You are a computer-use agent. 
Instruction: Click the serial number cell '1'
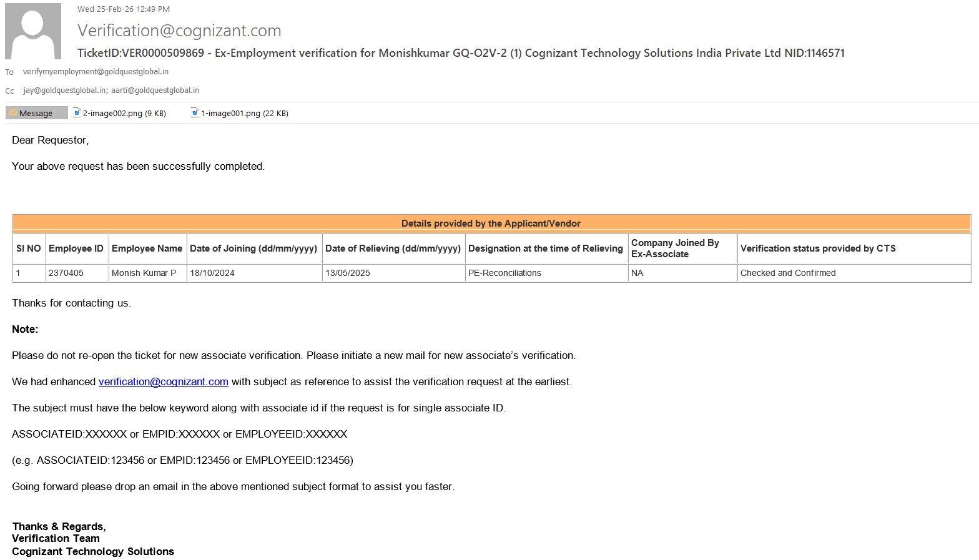pos(29,273)
